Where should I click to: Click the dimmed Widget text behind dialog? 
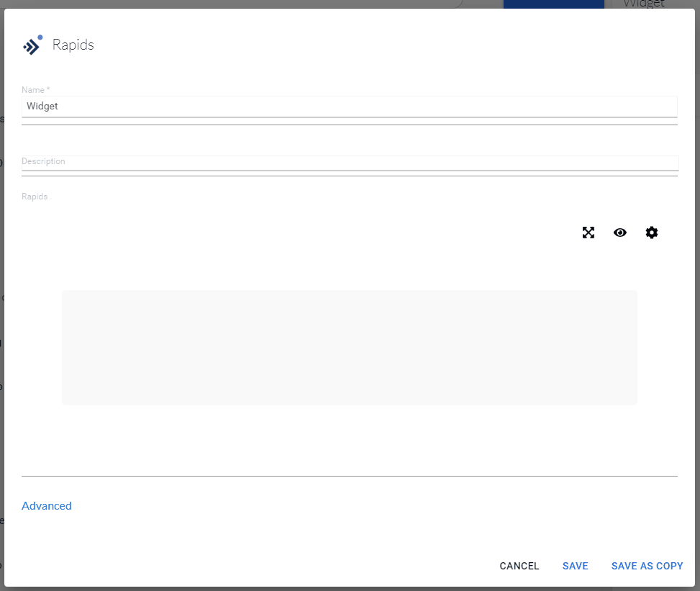point(643,4)
